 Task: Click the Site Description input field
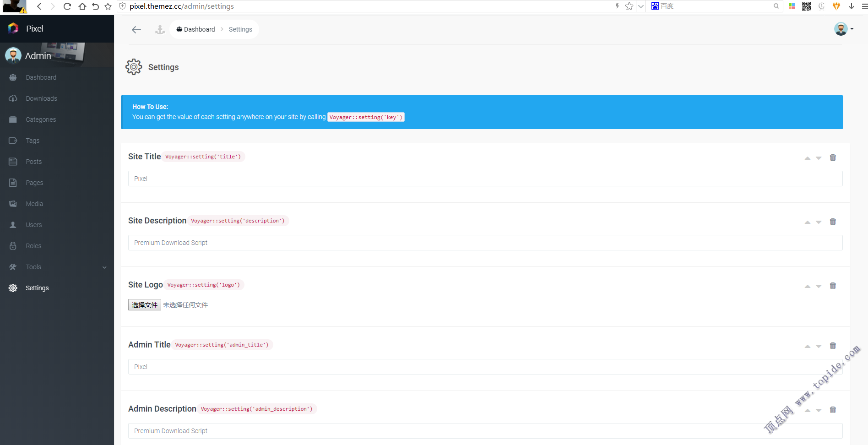485,243
